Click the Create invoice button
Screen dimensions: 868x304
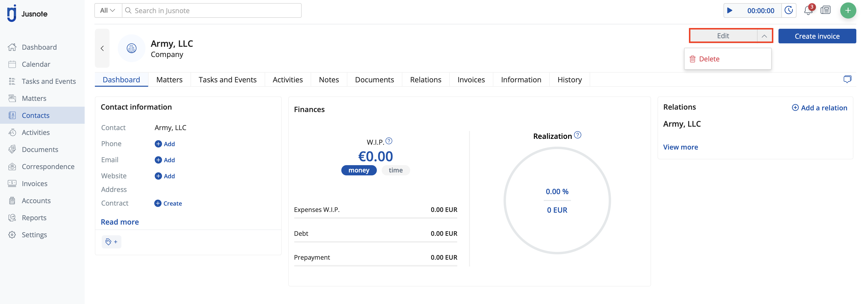click(817, 36)
